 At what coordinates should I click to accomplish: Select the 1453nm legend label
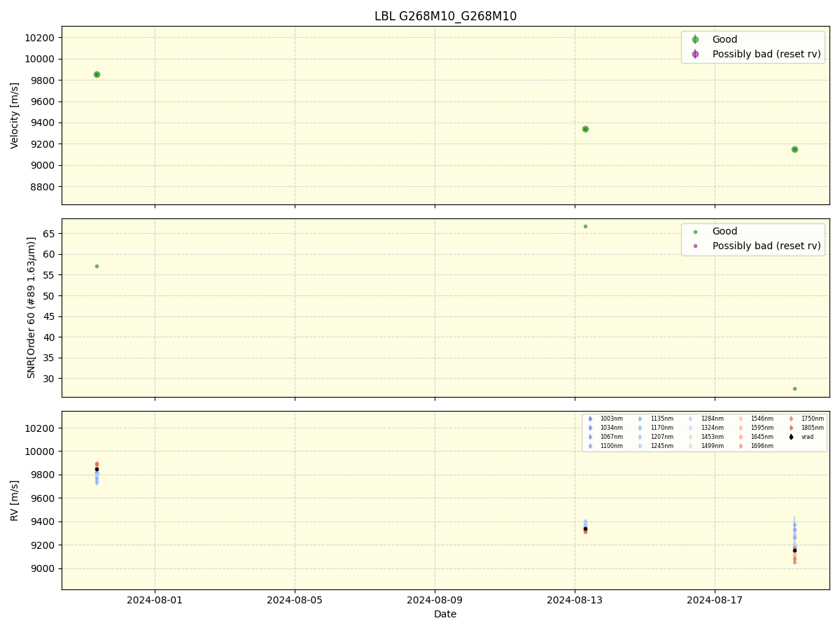point(713,437)
